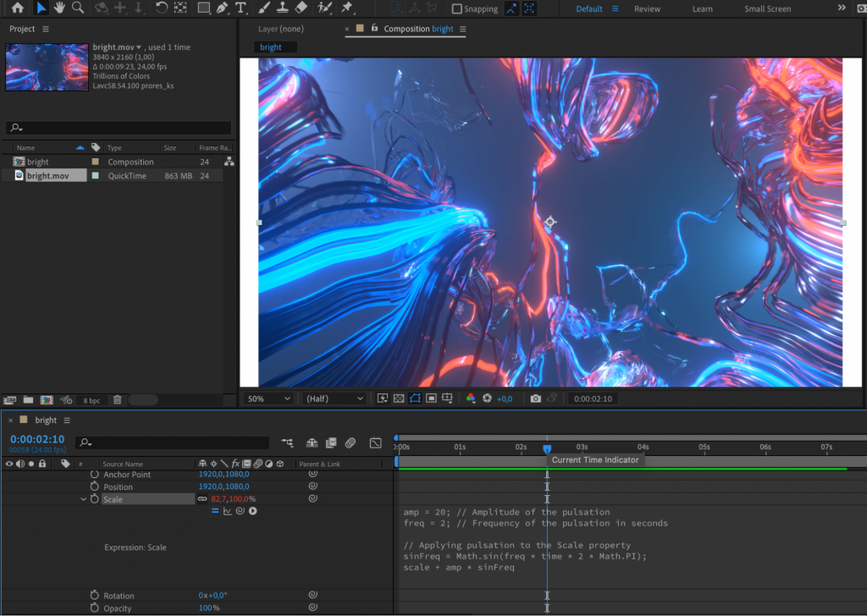
Task: Take a snapshot with the camera icon
Action: click(535, 398)
